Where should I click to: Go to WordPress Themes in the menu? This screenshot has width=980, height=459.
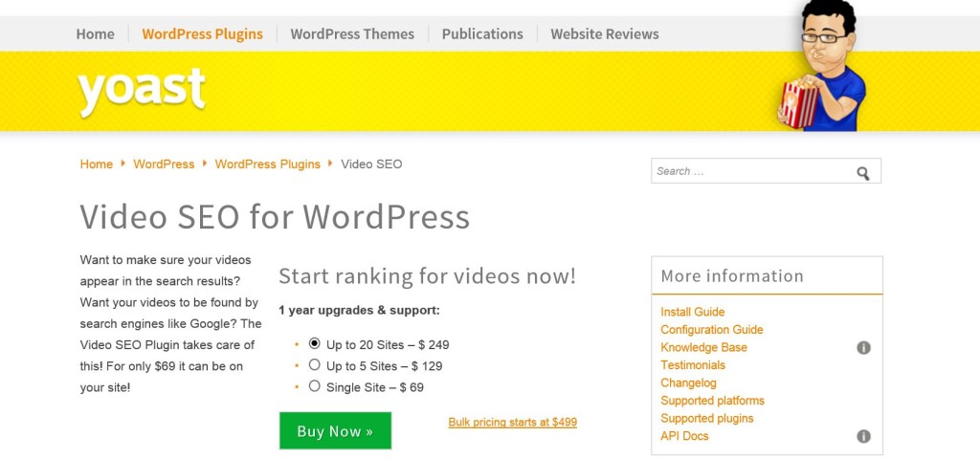coord(352,33)
